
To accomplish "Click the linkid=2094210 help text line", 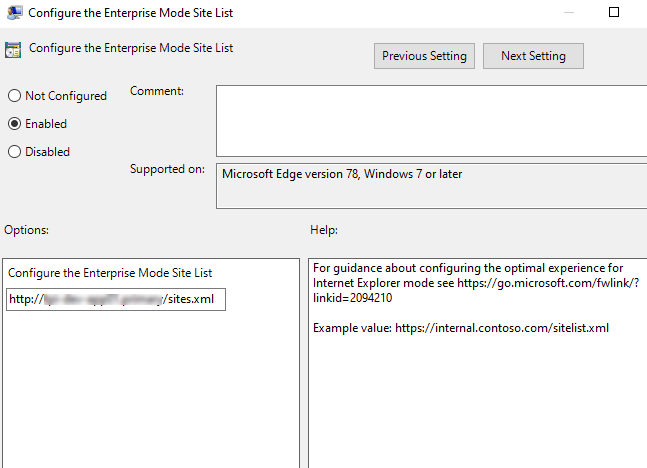I will [352, 298].
